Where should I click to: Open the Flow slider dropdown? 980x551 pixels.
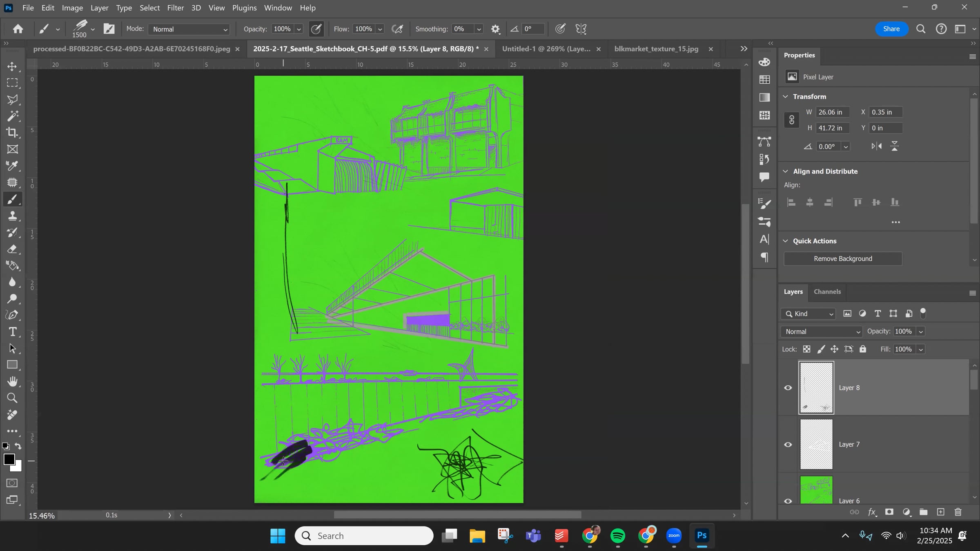pyautogui.click(x=380, y=29)
